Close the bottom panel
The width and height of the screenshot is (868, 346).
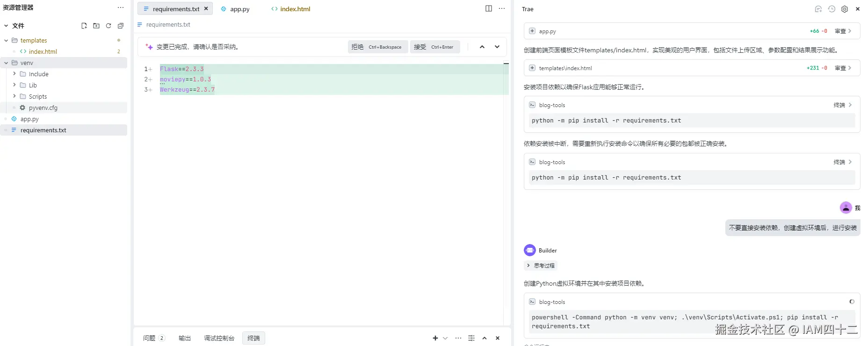(498, 338)
